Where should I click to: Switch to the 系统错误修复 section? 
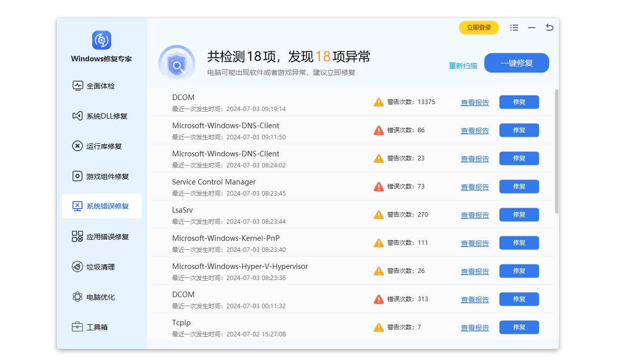(x=101, y=206)
